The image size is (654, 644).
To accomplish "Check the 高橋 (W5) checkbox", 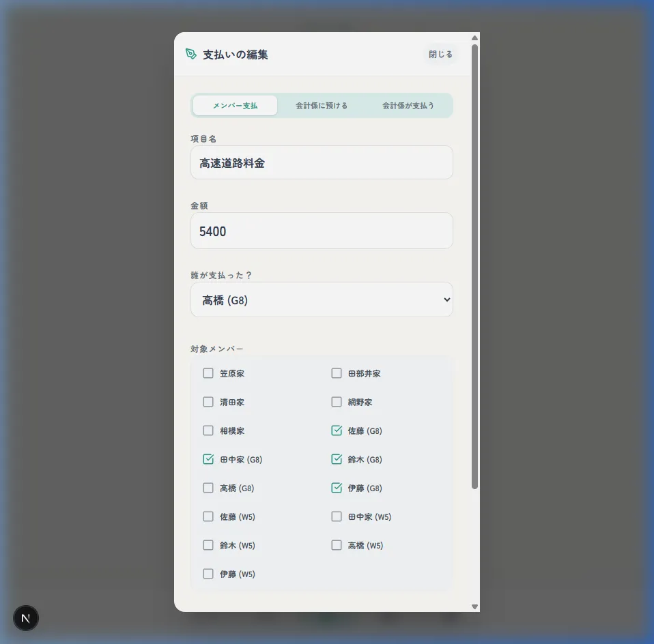I will click(337, 545).
